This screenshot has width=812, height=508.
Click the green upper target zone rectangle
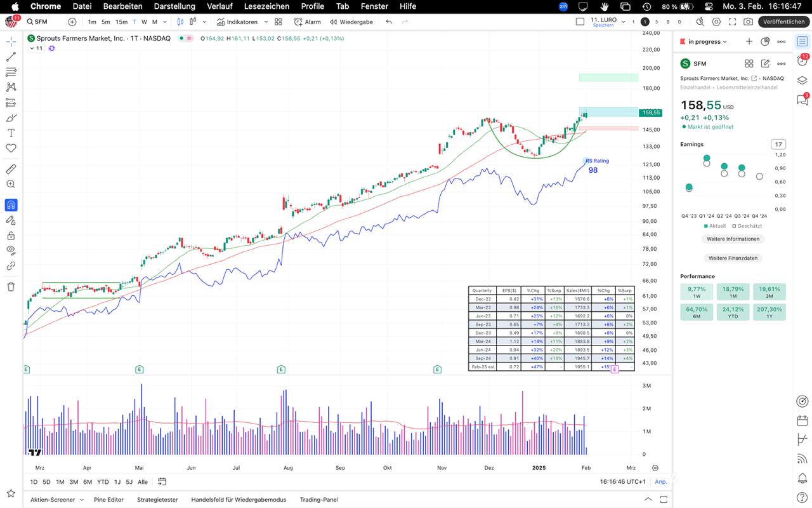pyautogui.click(x=608, y=77)
